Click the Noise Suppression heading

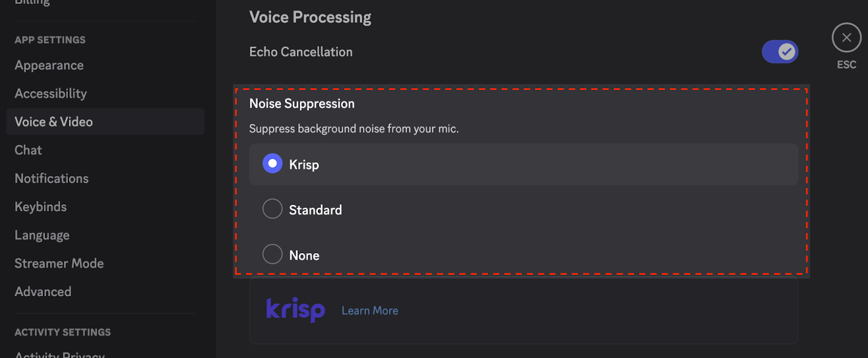(302, 104)
